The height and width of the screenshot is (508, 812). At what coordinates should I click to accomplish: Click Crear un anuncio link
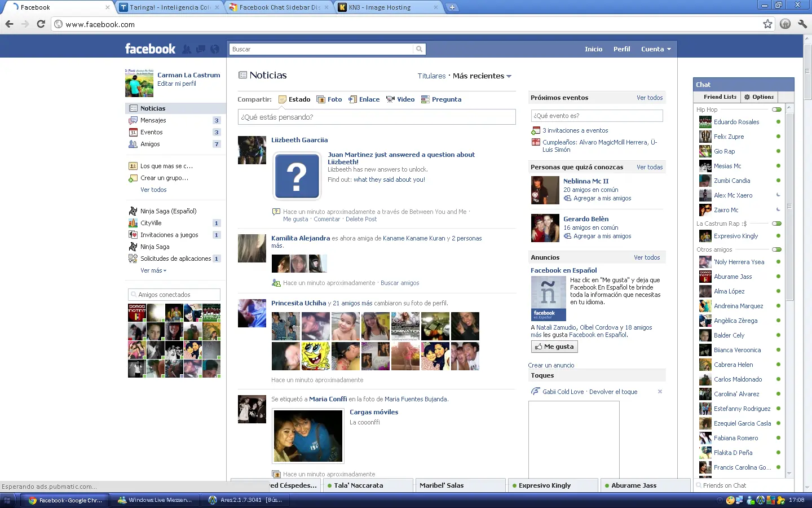tap(551, 365)
